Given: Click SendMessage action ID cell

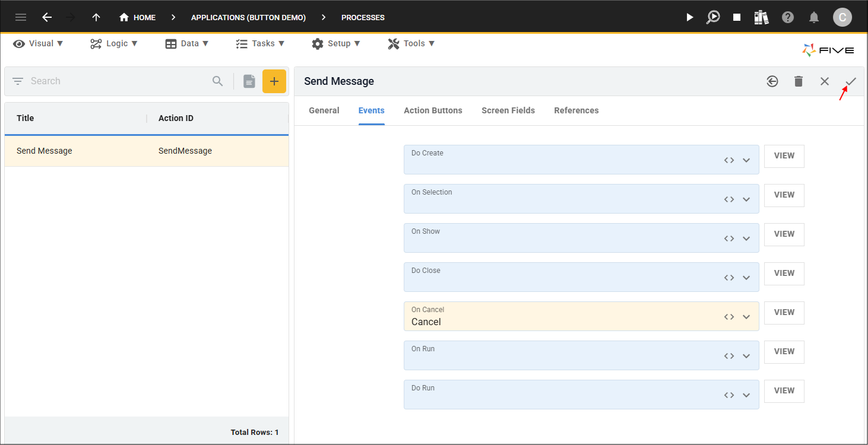Looking at the screenshot, I should coord(185,151).
